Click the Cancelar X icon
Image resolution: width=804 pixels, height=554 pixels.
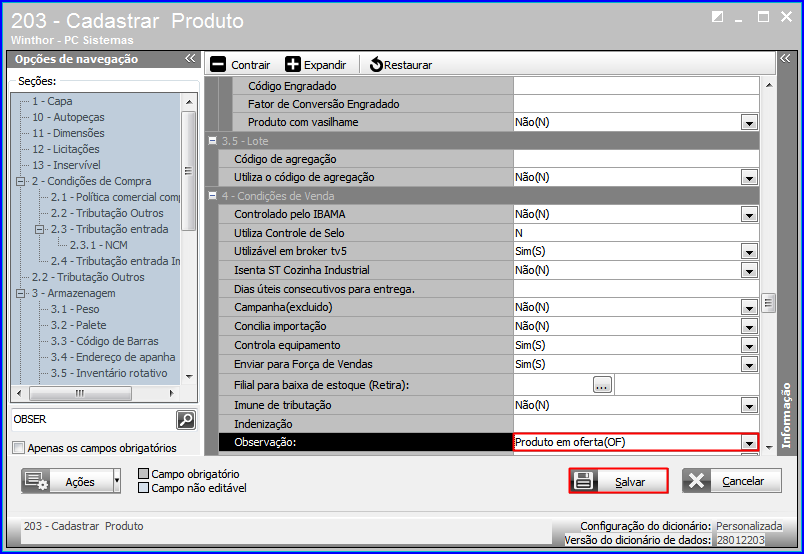pos(696,481)
